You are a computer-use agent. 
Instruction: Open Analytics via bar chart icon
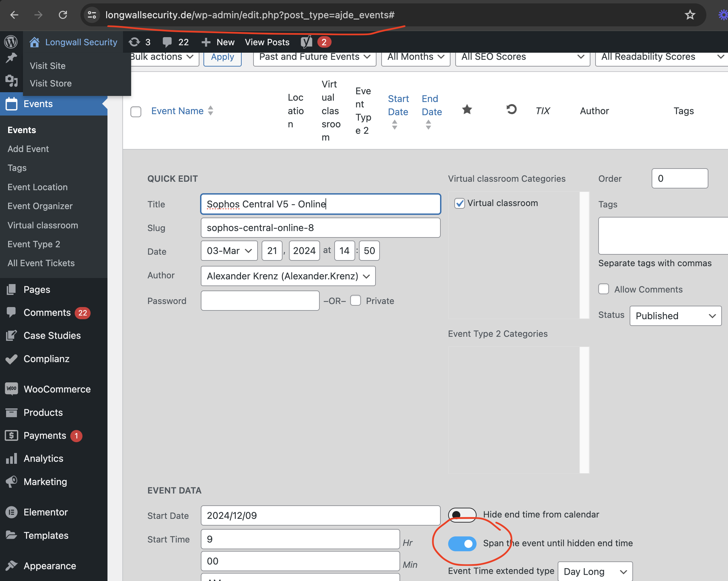[x=11, y=458]
